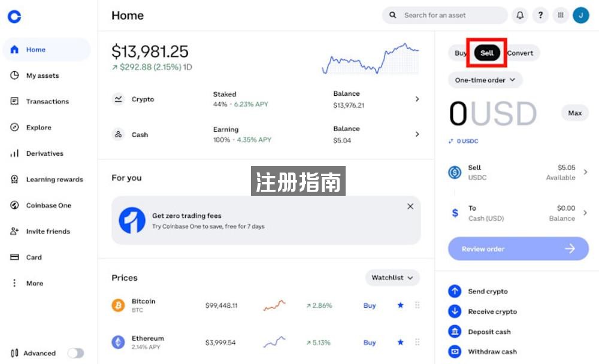
Task: Toggle Bitcoin watchlist star
Action: click(400, 305)
